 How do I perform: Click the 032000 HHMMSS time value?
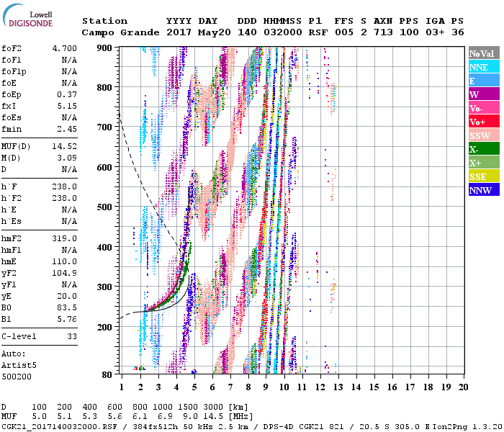pos(283,32)
